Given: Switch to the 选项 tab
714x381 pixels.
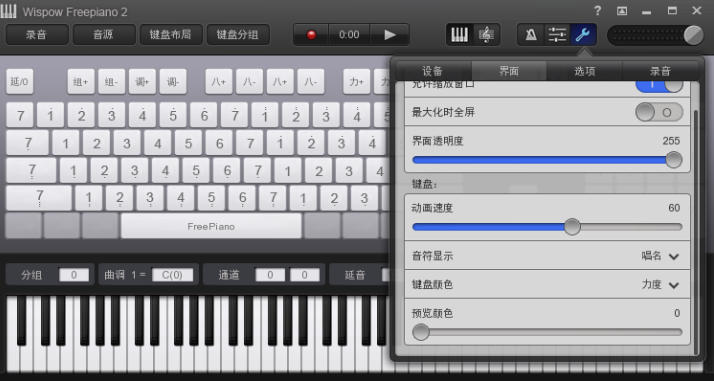Looking at the screenshot, I should pos(585,71).
